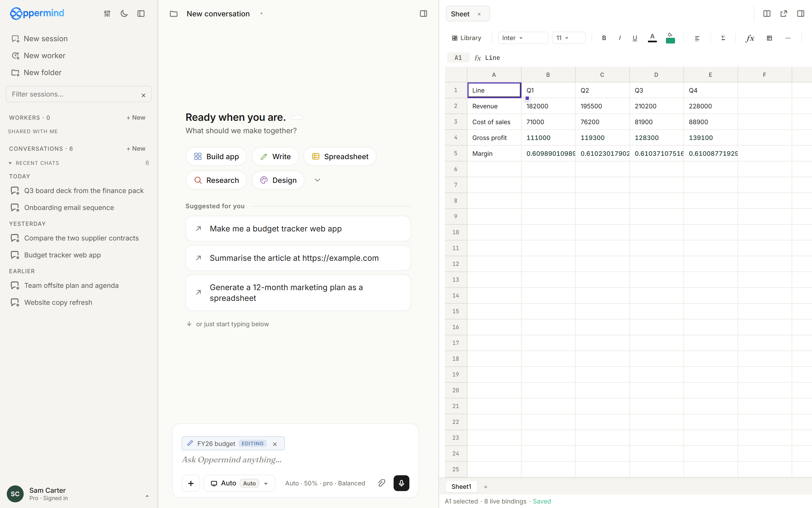Image resolution: width=812 pixels, height=508 pixels.
Task: Choose the Research quick action
Action: coord(216,180)
